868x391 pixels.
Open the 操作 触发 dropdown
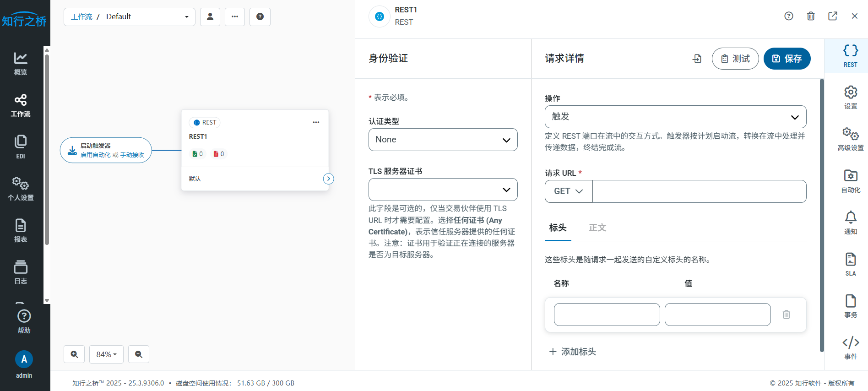(675, 117)
